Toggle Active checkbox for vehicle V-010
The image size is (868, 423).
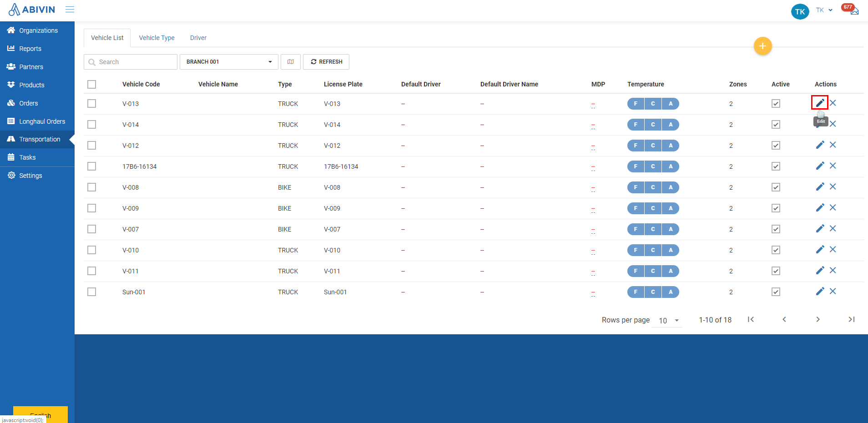[x=776, y=250]
